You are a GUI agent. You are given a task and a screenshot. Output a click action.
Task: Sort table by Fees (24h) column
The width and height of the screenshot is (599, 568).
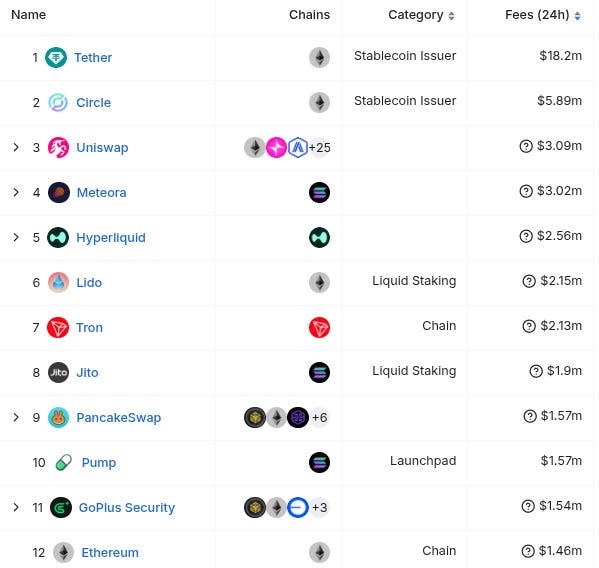pyautogui.click(x=543, y=15)
